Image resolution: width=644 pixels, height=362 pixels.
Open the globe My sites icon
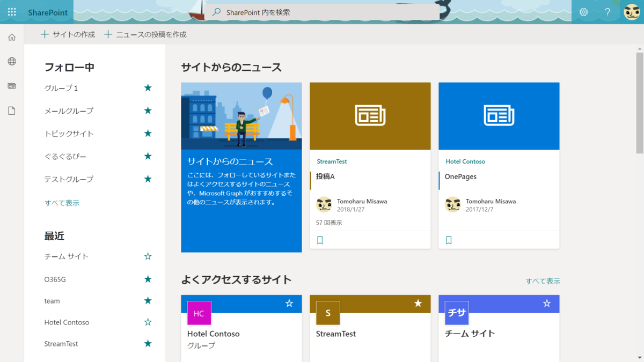(12, 62)
